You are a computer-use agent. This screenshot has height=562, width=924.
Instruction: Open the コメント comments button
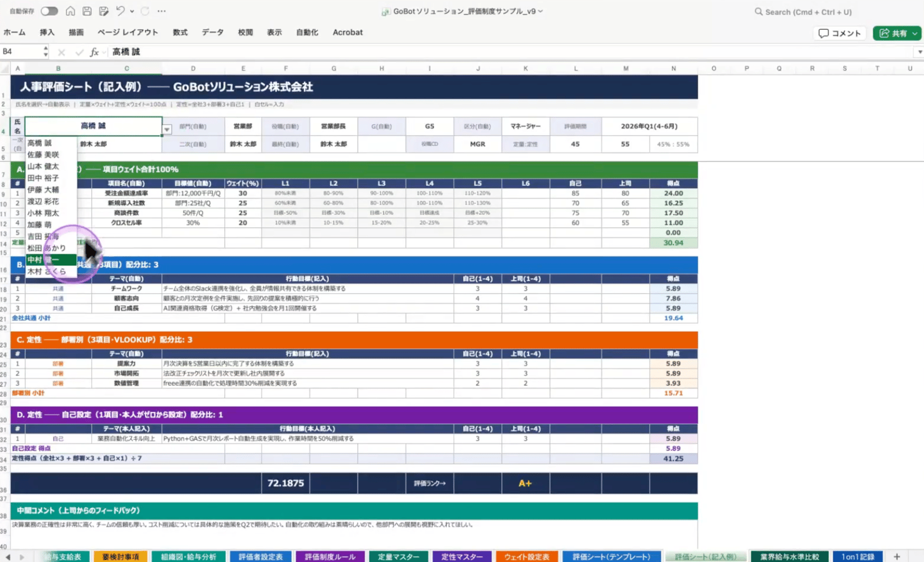pyautogui.click(x=840, y=33)
